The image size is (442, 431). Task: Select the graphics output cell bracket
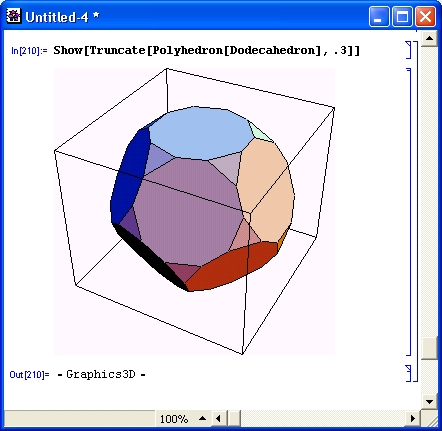[x=409, y=212]
